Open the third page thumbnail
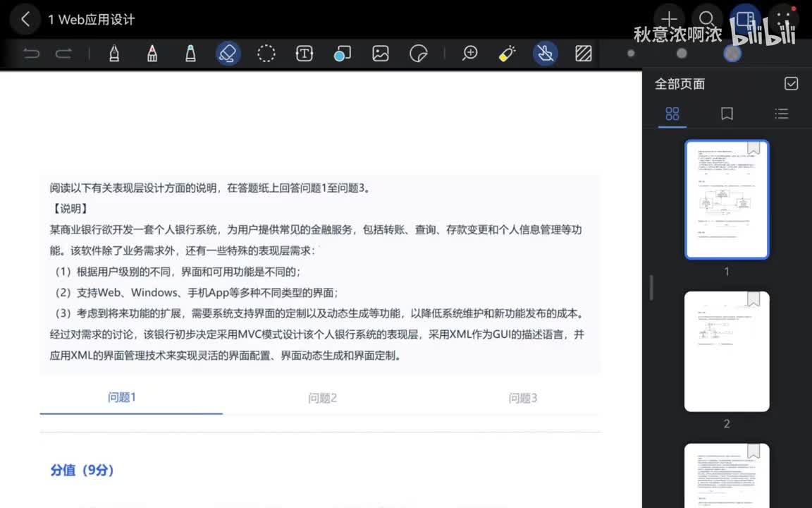 727,476
